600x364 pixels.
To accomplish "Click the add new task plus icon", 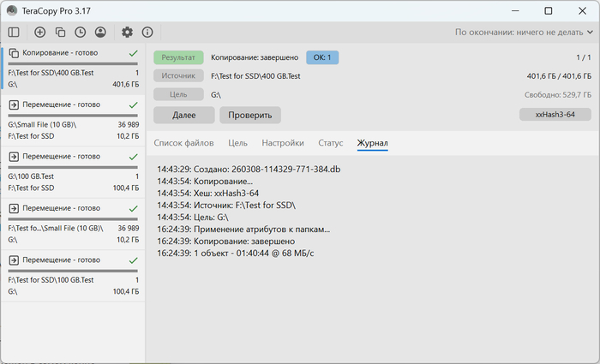I will 40,33.
